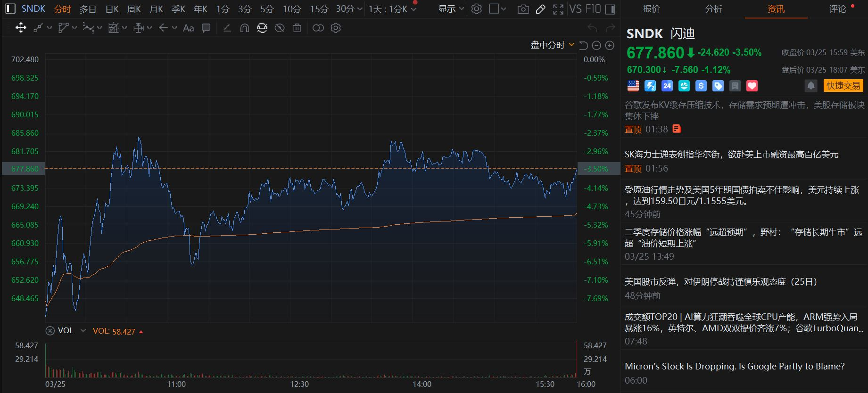Select the price range tool
Viewport: 868px width, 393px height.
point(139,28)
